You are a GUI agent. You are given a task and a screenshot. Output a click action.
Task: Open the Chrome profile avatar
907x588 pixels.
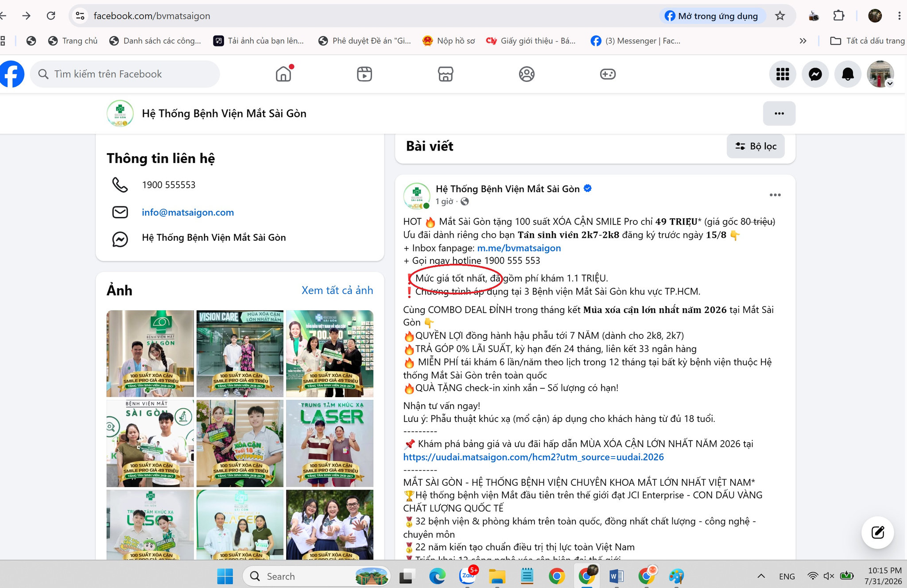[x=875, y=16]
